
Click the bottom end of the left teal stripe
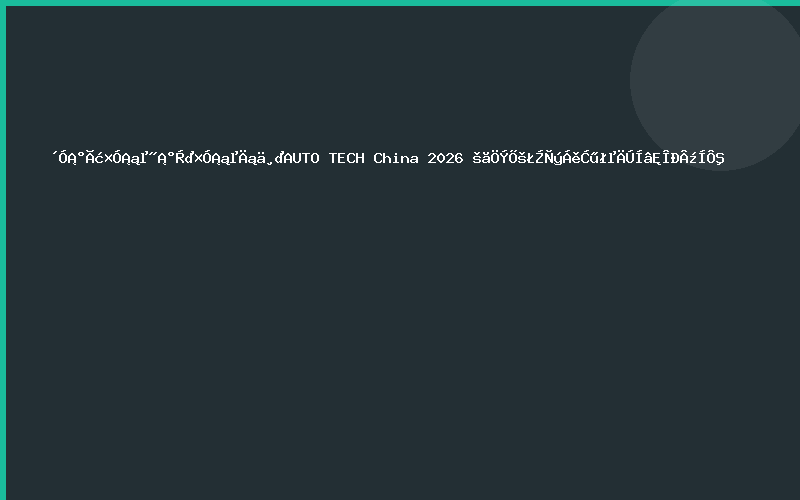pos(3,494)
